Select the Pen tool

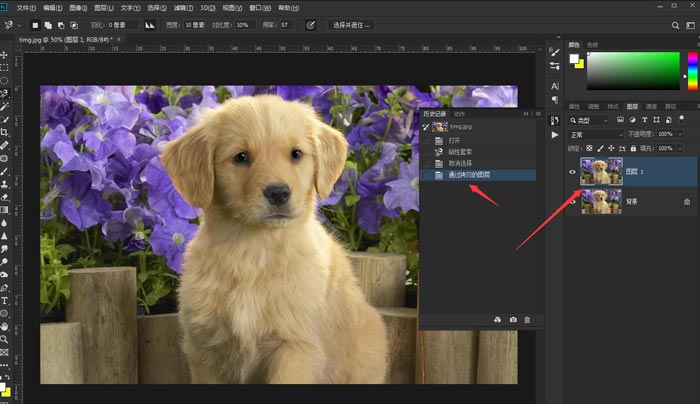coord(4,287)
